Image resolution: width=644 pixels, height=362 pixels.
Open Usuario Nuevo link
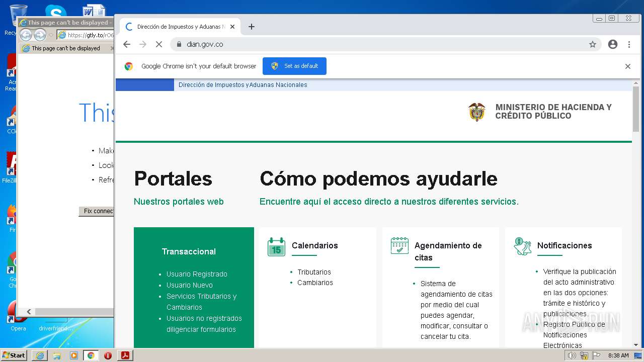click(x=190, y=285)
